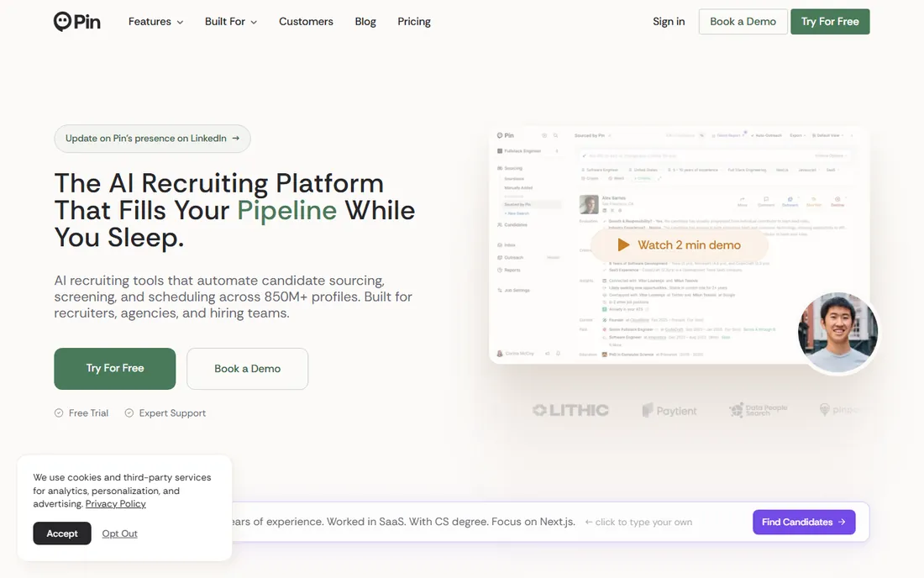Click Try For Free in the top navigation
Screen dimensions: 924x578
pyautogui.click(x=830, y=22)
